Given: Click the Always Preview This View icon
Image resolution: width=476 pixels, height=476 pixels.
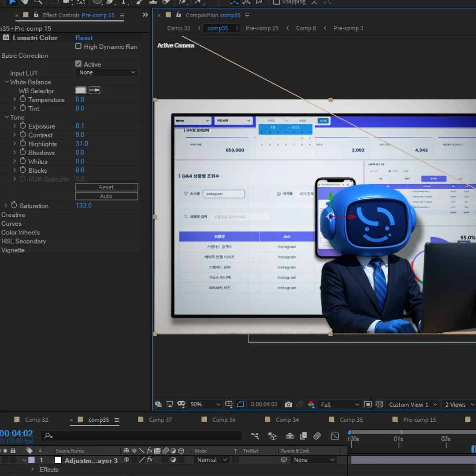Looking at the screenshot, I should click(x=158, y=404).
